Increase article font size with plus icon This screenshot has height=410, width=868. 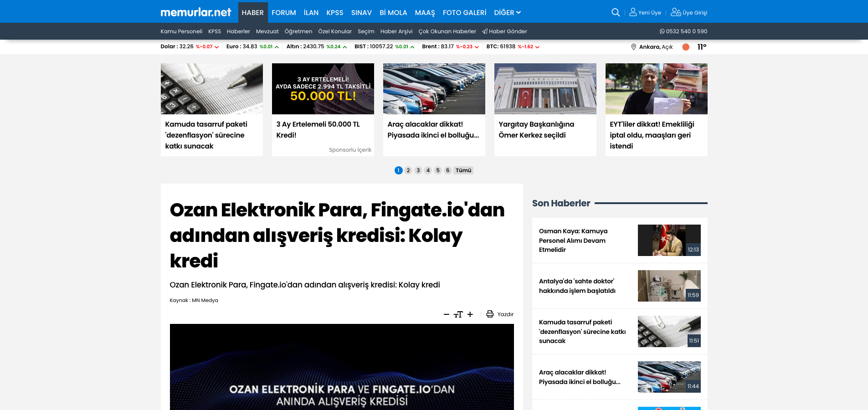470,314
